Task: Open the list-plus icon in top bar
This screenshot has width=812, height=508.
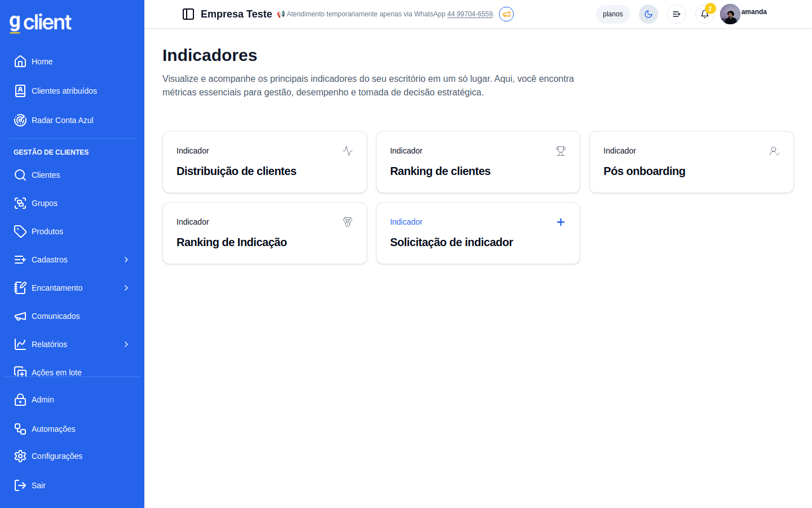Action: 677,14
